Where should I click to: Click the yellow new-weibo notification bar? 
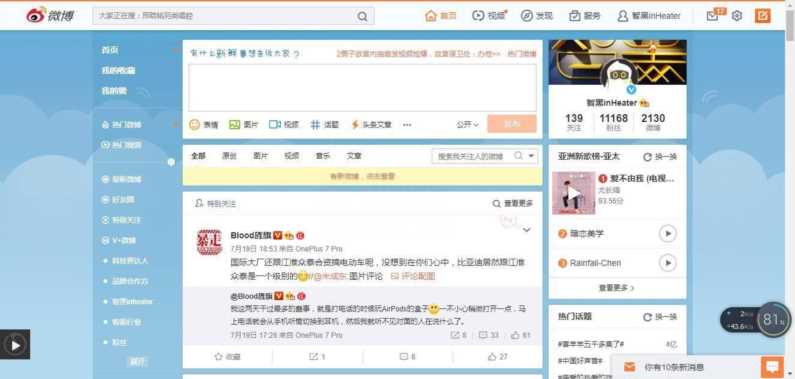(x=362, y=176)
